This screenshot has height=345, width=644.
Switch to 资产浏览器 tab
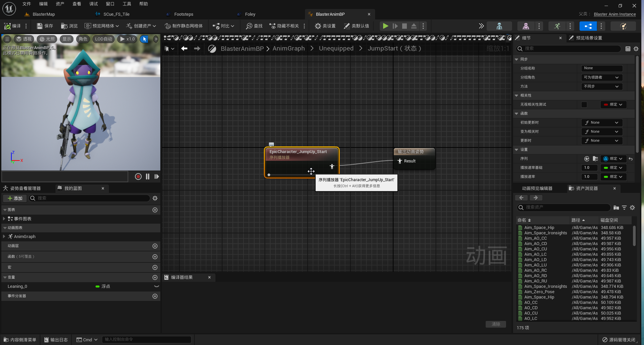click(587, 189)
